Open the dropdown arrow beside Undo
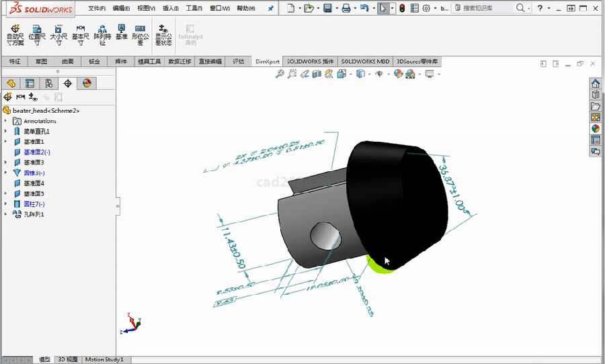 coord(372,9)
